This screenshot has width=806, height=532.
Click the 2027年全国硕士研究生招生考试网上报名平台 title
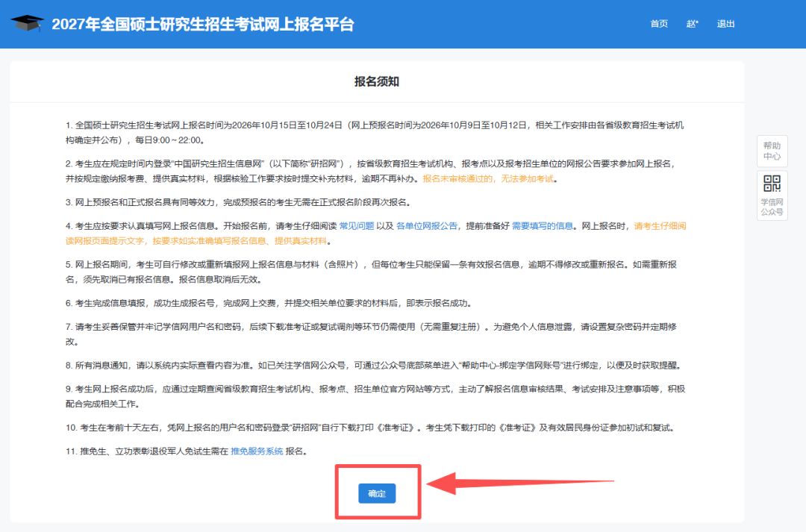[x=203, y=24]
